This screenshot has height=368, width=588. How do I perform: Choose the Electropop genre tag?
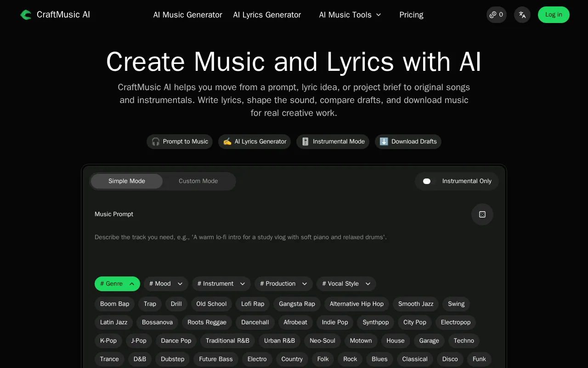coord(456,322)
